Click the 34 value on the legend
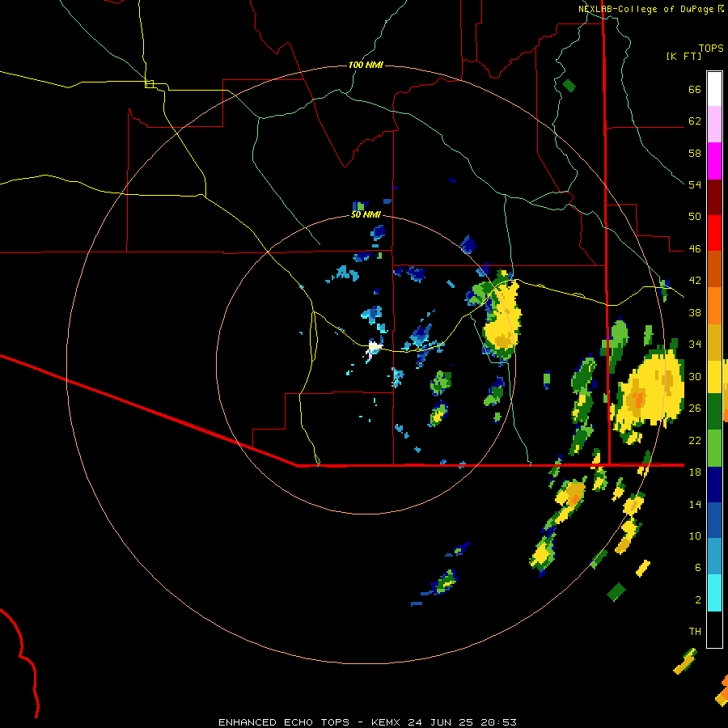Image resolution: width=728 pixels, height=728 pixels. 695,345
